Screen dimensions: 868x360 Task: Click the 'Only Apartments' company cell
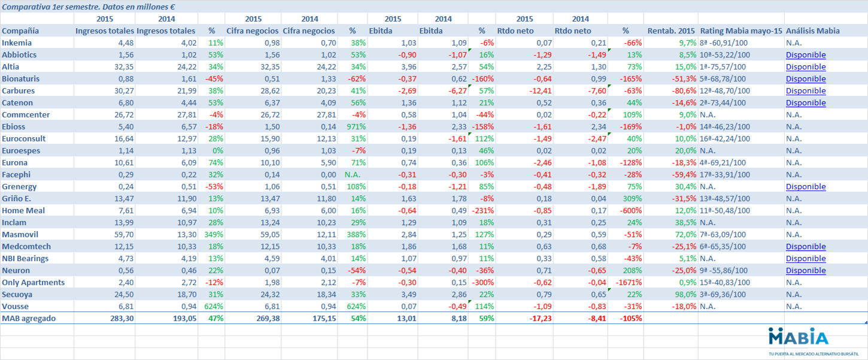point(34,282)
